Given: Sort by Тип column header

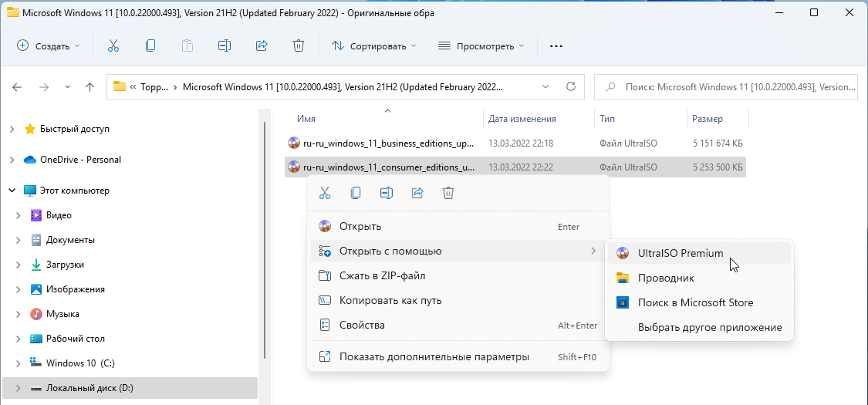Looking at the screenshot, I should 606,119.
